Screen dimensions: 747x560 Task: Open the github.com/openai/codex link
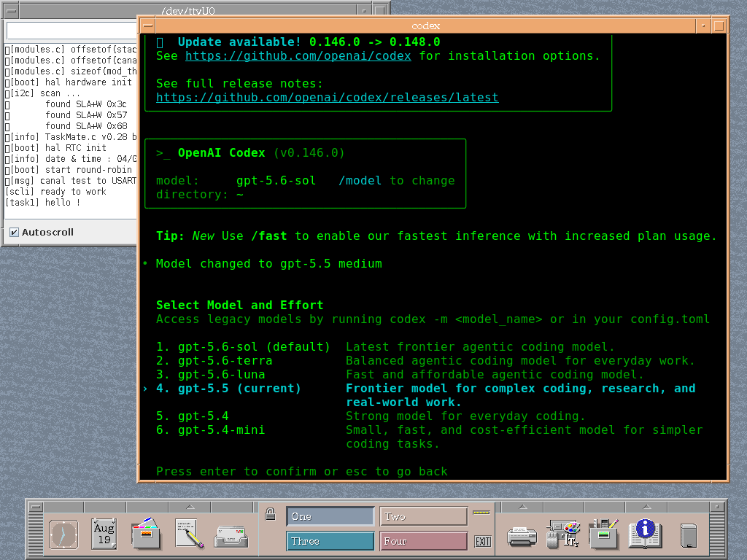coord(298,55)
